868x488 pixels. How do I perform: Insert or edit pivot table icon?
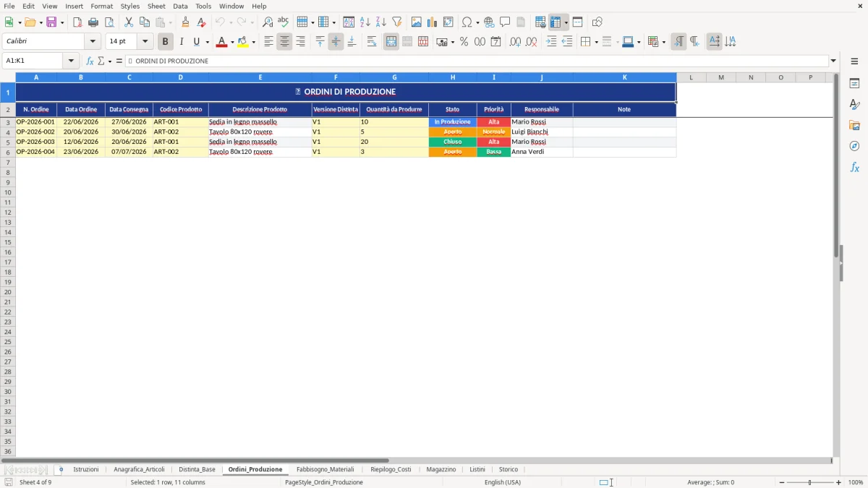[x=448, y=22]
